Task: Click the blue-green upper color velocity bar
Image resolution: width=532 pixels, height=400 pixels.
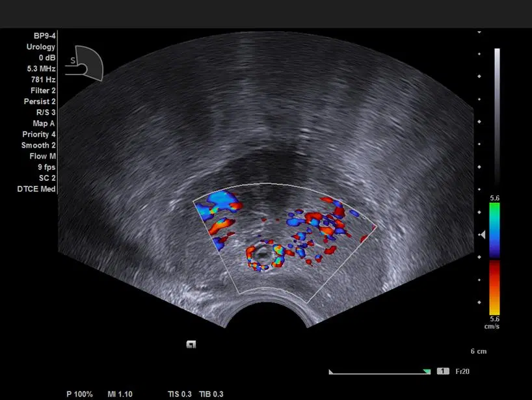Action: coord(494,229)
